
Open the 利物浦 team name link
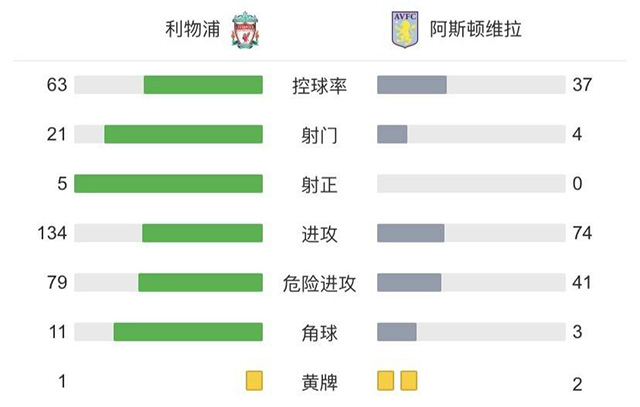pyautogui.click(x=194, y=30)
